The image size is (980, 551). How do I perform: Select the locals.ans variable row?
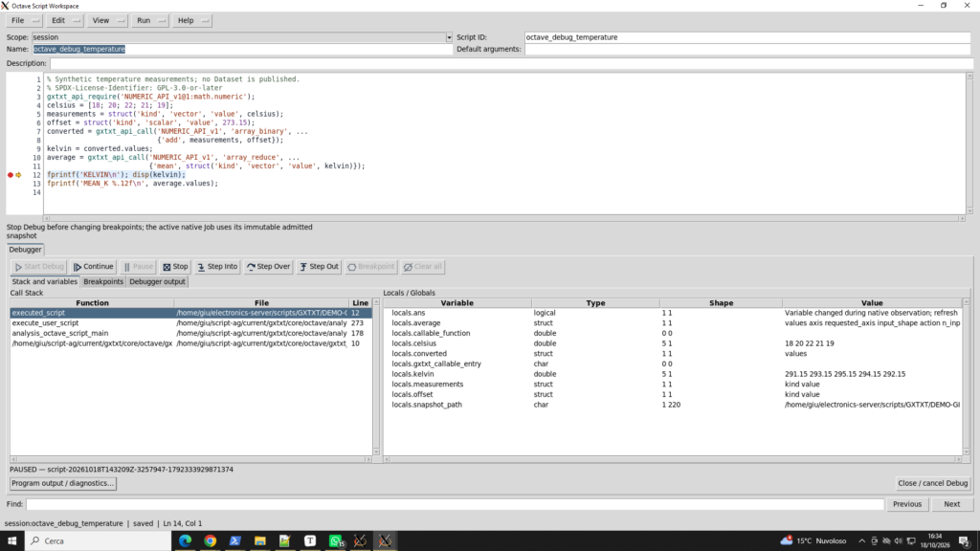[x=673, y=313]
